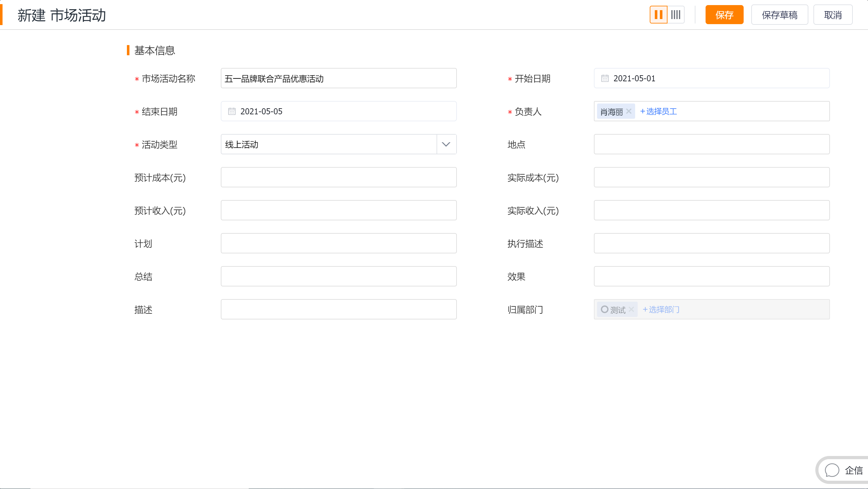Focus the 预计收入(元) input field
Screen dimensions: 868x489
339,211
